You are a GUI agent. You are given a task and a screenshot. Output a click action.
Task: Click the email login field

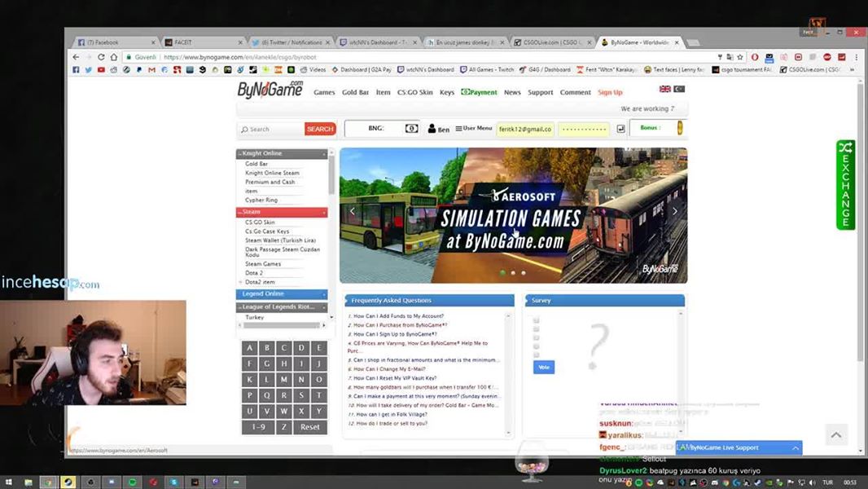coord(525,129)
